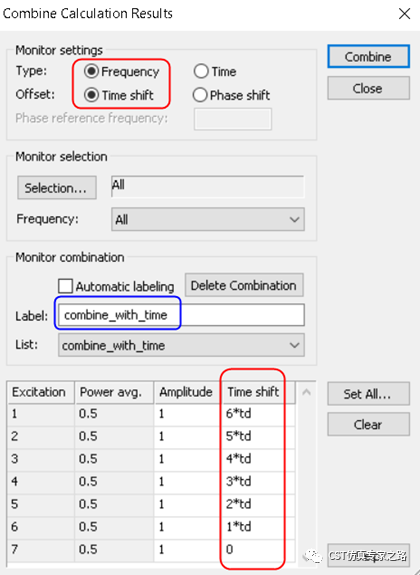Click Delete Combination button
Screen dimensions: 420x575
point(244,285)
